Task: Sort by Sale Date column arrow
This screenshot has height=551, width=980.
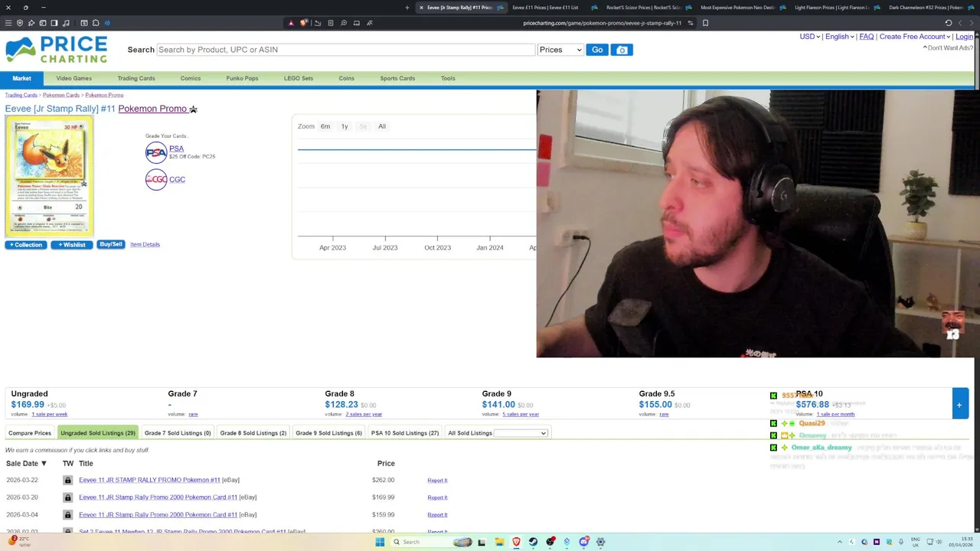Action: [x=44, y=464]
